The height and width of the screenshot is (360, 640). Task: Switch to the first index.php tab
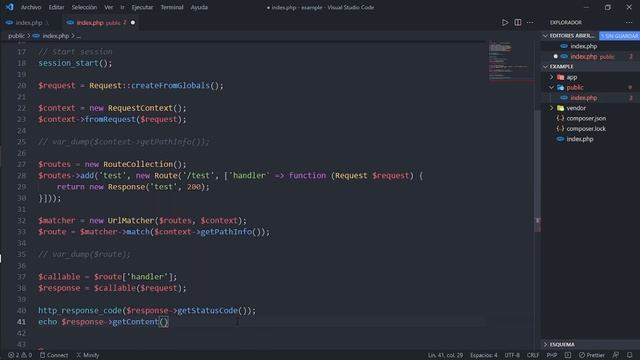click(x=29, y=22)
